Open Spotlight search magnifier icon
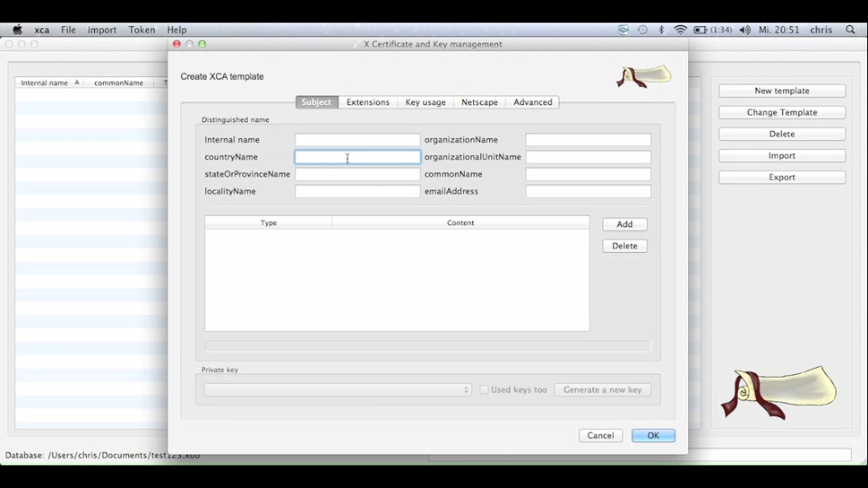The height and width of the screenshot is (488, 868). pos(850,30)
